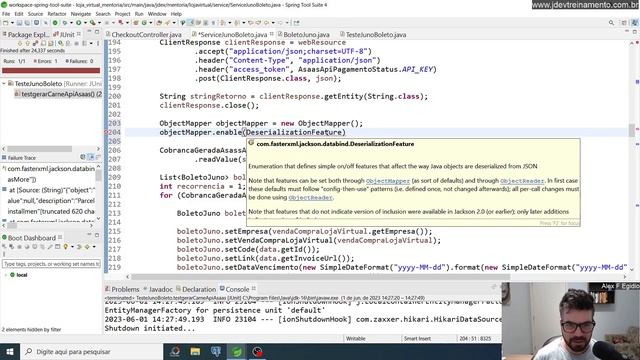Click the red JUnit progress bar
640x360 pixels.
point(51,71)
